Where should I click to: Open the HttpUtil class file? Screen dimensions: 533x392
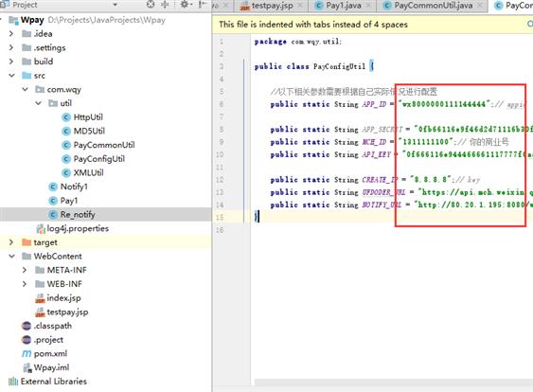tap(88, 117)
